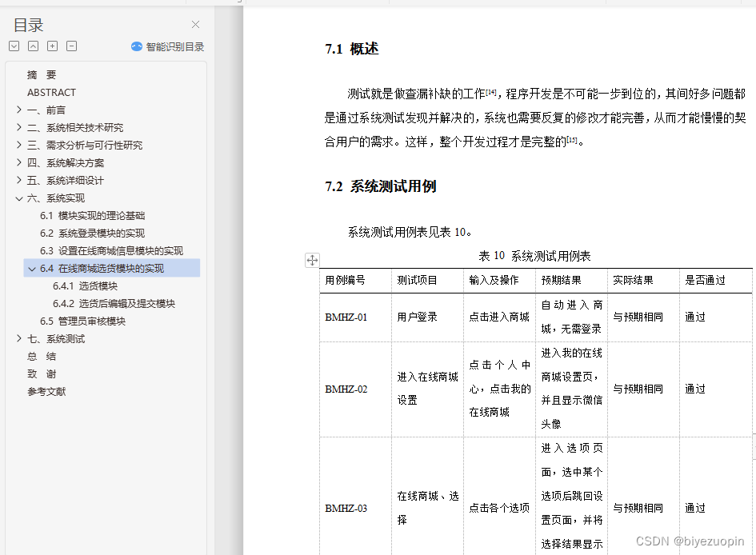
Task: Navigate to 五、系统详细设计
Action: pyautogui.click(x=66, y=181)
